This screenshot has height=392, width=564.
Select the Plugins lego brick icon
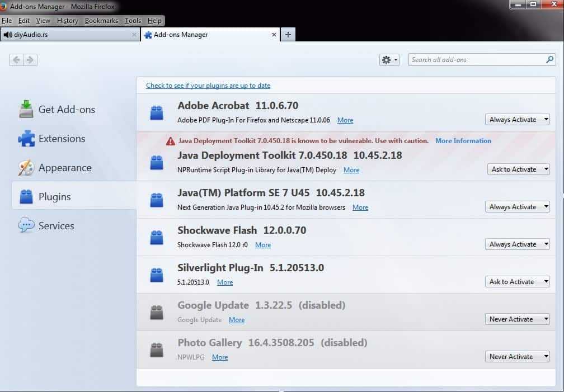26,197
